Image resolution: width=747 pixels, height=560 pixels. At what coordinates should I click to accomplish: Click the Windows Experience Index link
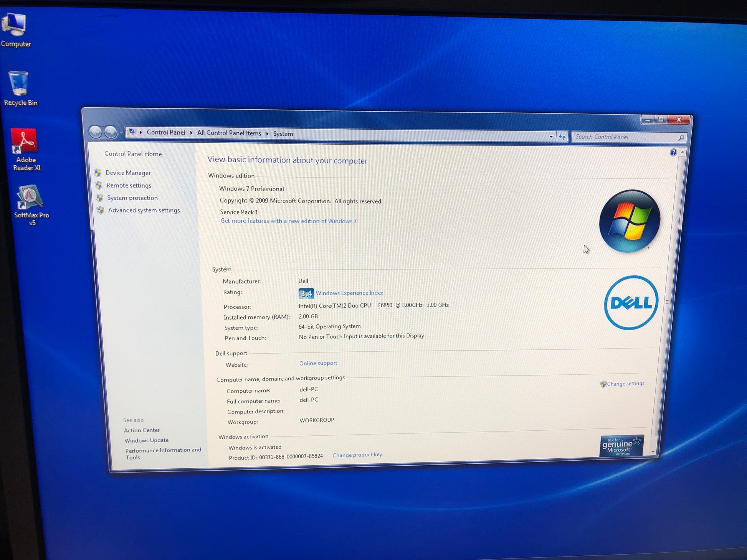click(x=349, y=293)
